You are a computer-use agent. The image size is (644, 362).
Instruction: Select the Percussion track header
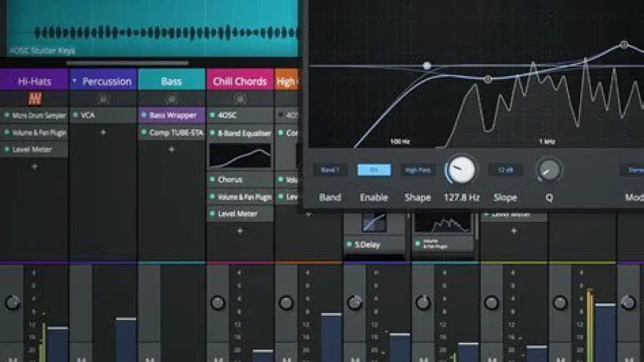(104, 81)
